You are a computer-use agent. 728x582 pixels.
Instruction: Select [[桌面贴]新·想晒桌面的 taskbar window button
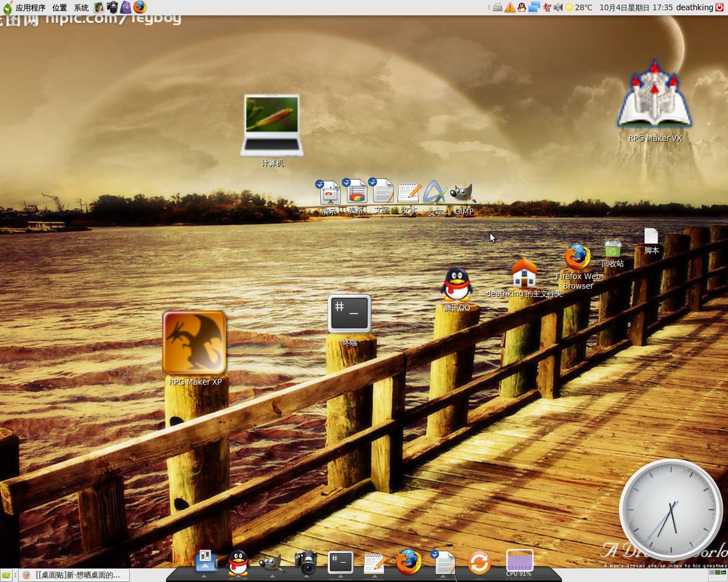74,575
